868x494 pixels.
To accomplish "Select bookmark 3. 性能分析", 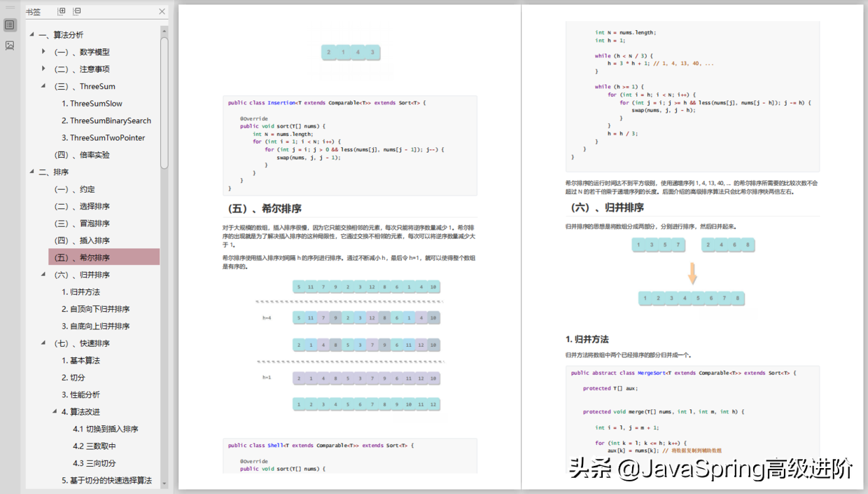I will click(x=80, y=394).
